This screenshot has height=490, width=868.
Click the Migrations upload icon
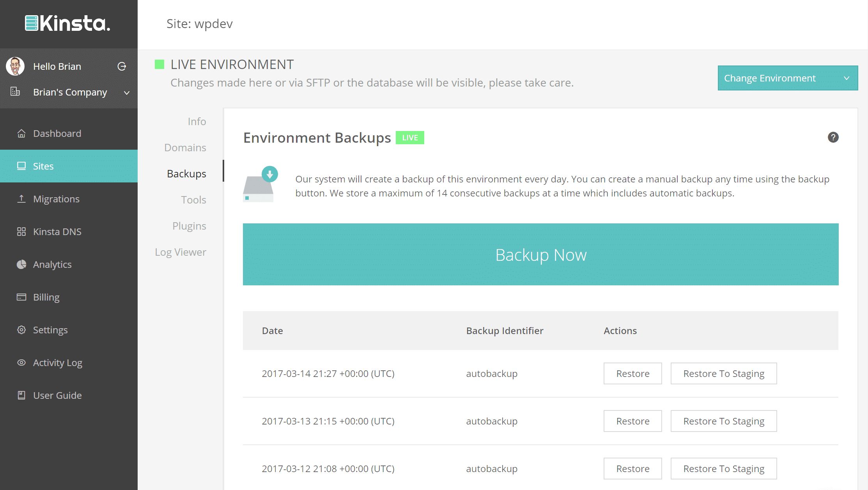pos(21,199)
